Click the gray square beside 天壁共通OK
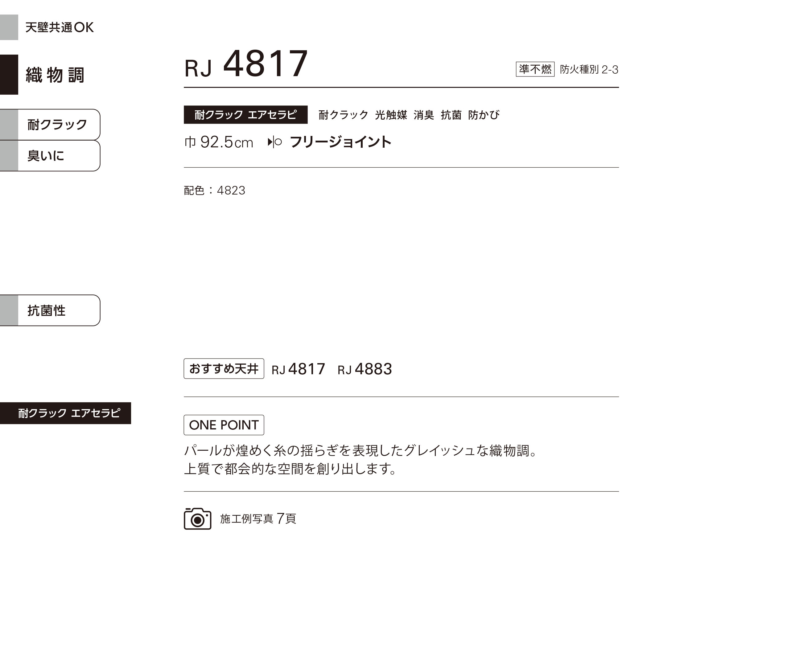The image size is (812, 648). pos(9,27)
